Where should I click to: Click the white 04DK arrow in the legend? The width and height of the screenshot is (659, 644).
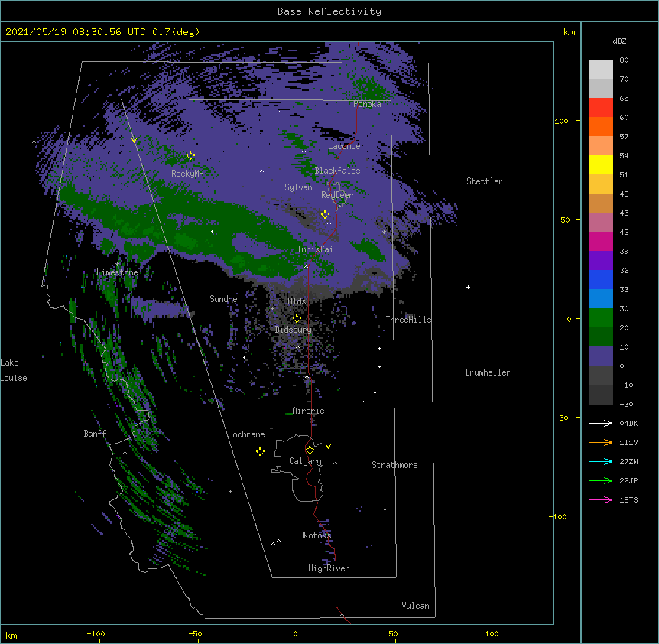pos(601,423)
